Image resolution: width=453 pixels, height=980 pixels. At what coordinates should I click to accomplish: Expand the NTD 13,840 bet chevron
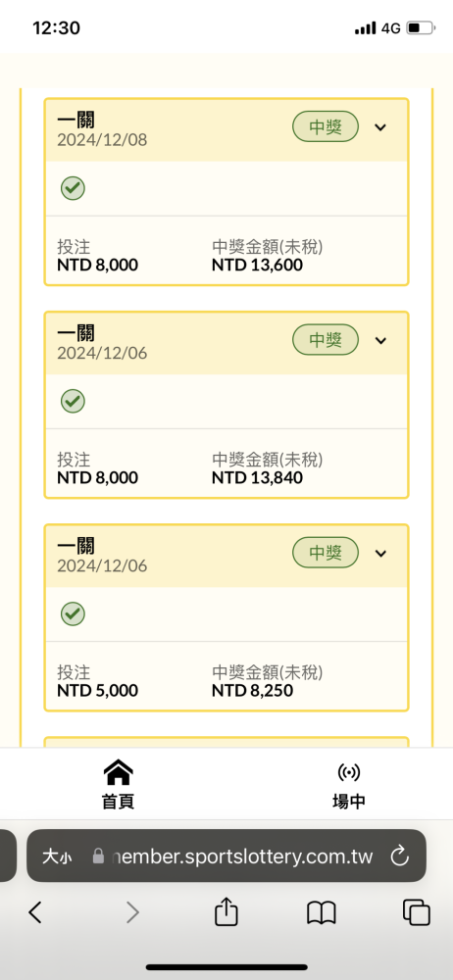379,341
